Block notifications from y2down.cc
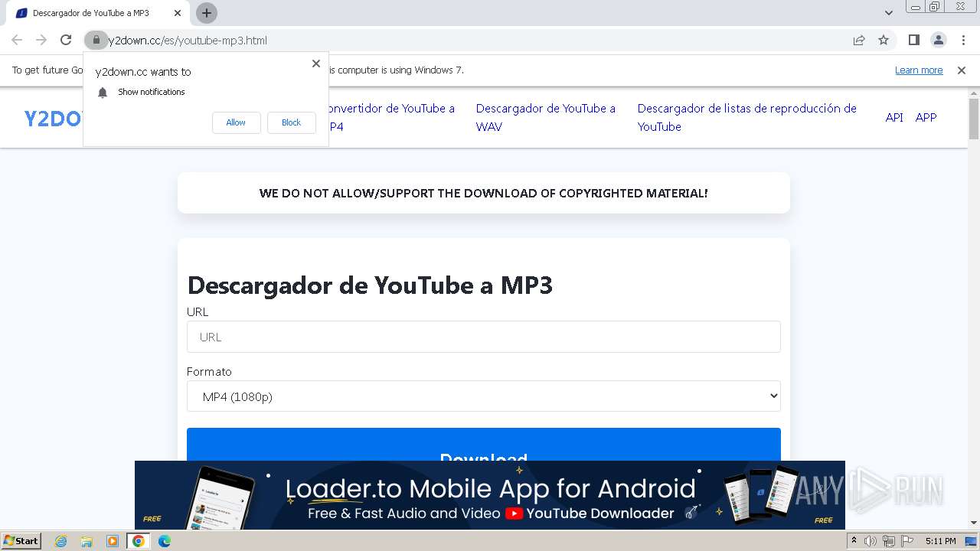The width and height of the screenshot is (980, 551). pos(291,122)
